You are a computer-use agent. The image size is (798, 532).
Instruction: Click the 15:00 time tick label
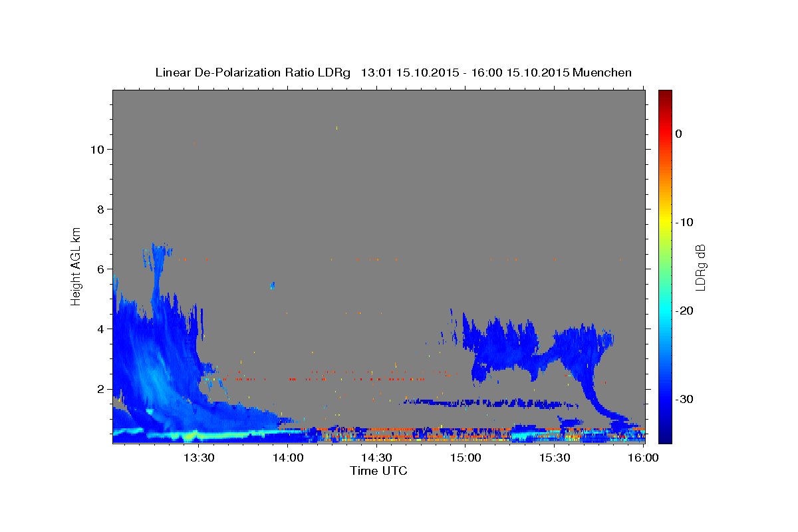[465, 458]
